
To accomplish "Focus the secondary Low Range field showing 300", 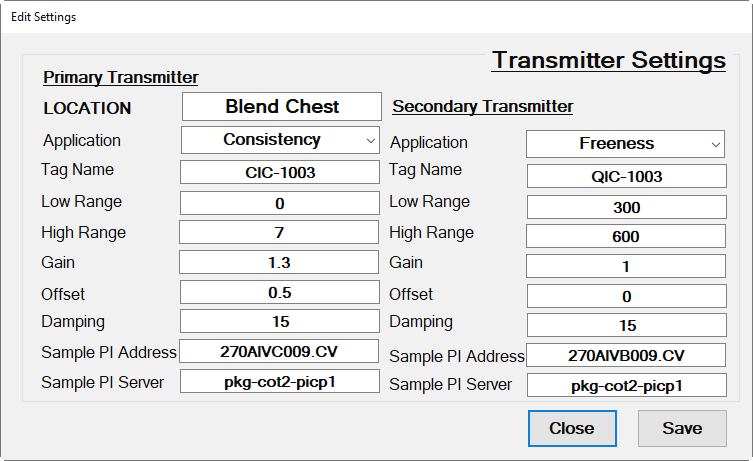I will pos(626,208).
